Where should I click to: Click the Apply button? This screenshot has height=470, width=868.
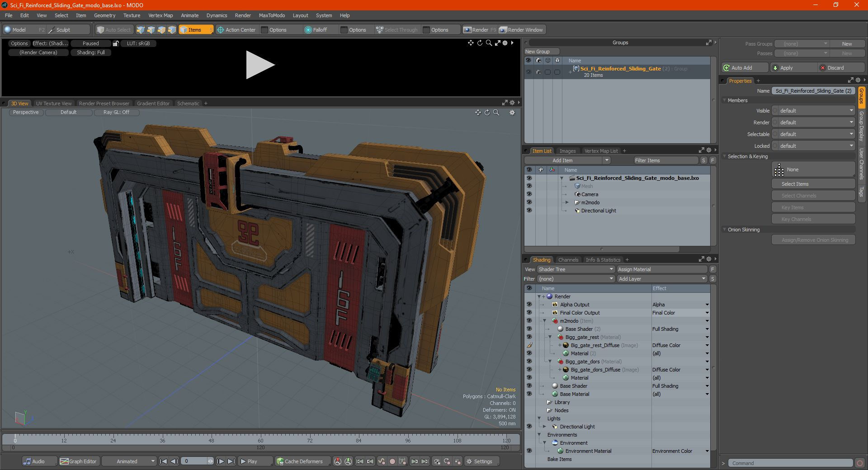coord(794,68)
